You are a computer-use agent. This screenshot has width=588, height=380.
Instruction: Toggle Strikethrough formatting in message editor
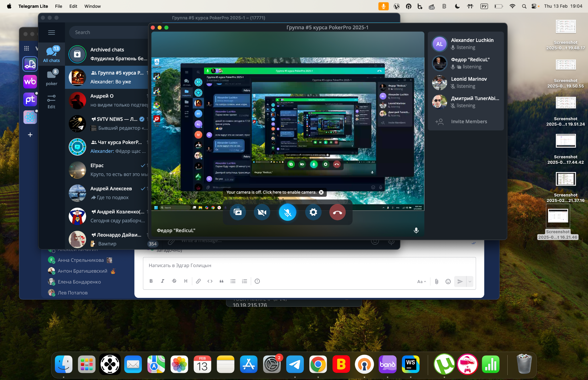tap(174, 281)
